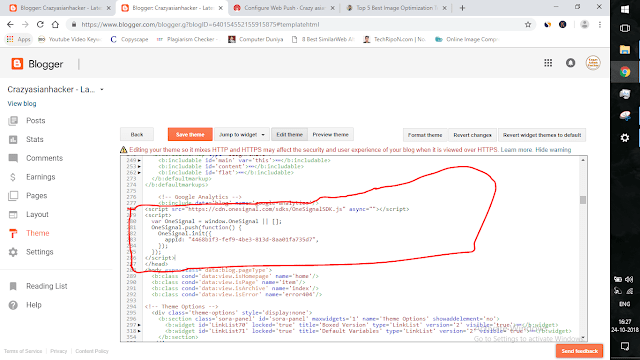The image size is (640, 360).
Task: Click Chrome icon in Windows taskbar
Action: click(625, 72)
